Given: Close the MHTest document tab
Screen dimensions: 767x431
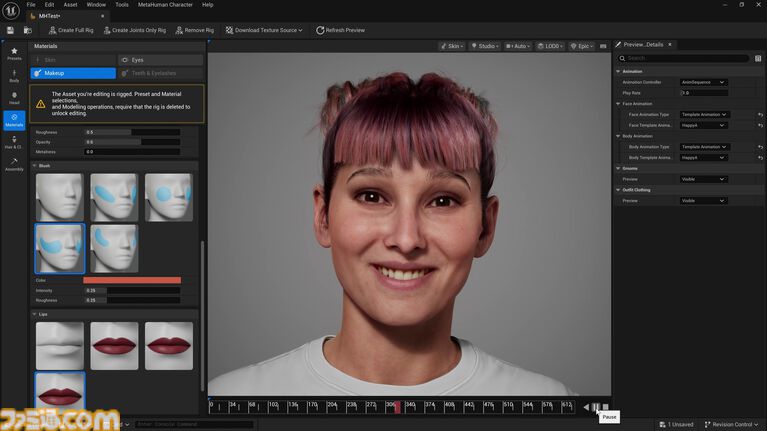Looking at the screenshot, I should pyautogui.click(x=102, y=16).
